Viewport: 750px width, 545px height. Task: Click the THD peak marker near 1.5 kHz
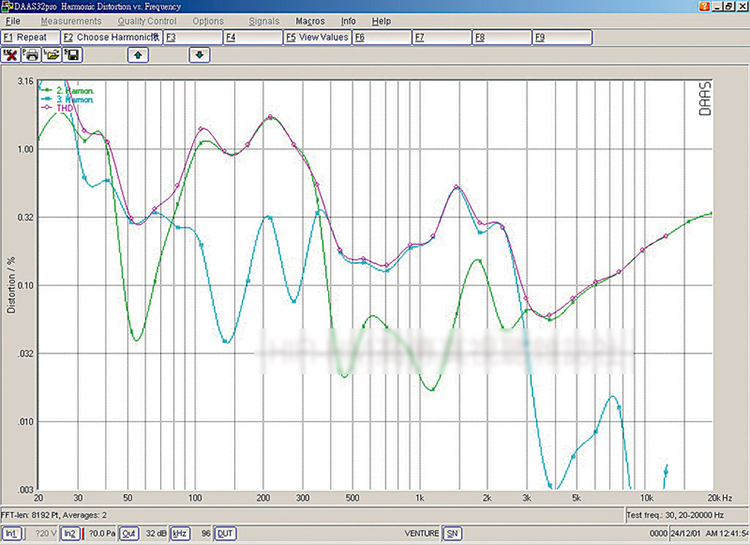[x=456, y=187]
